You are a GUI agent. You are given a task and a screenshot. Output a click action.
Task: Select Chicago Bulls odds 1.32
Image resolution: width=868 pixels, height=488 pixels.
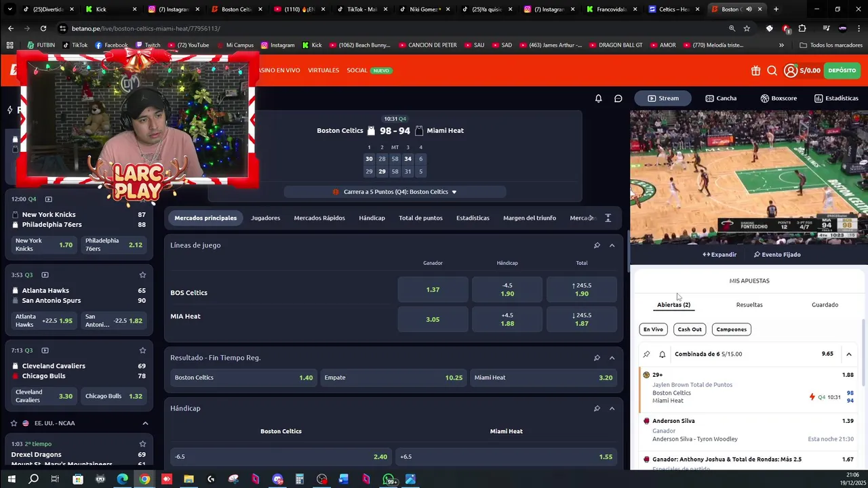114,396
